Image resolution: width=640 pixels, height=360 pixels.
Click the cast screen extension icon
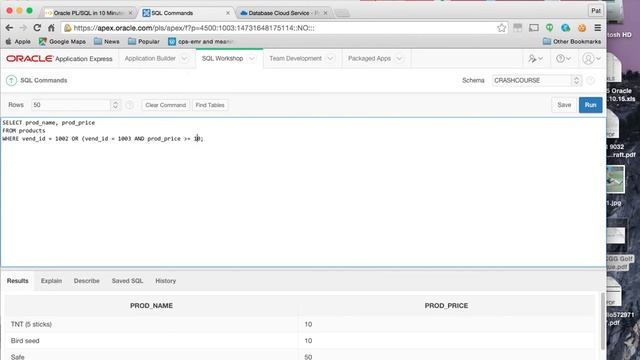click(x=533, y=28)
